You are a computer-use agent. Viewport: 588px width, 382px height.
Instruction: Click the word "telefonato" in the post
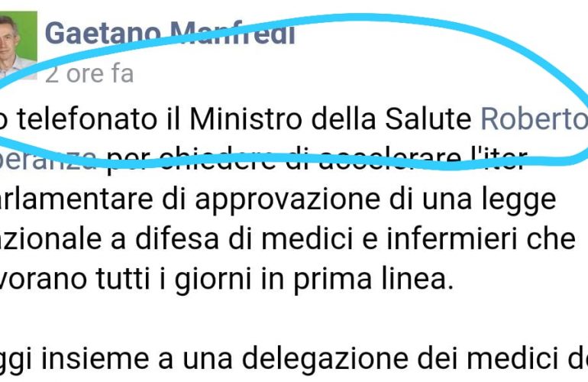point(87,119)
